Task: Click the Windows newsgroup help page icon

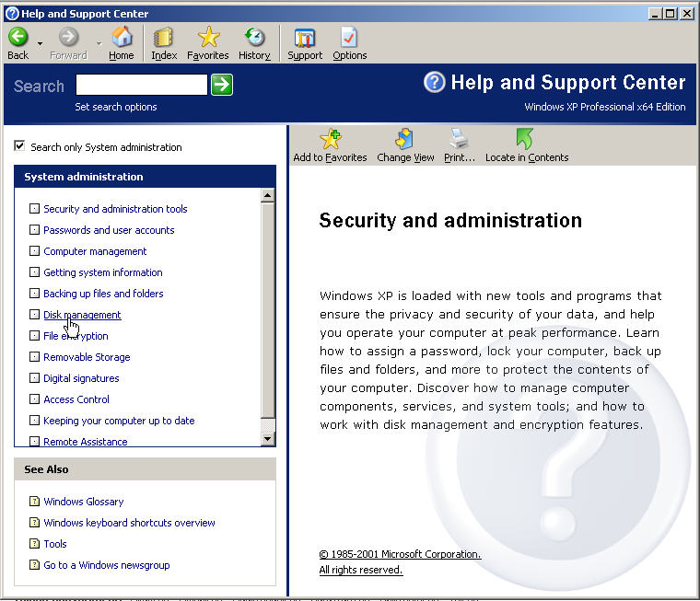Action: click(x=34, y=565)
